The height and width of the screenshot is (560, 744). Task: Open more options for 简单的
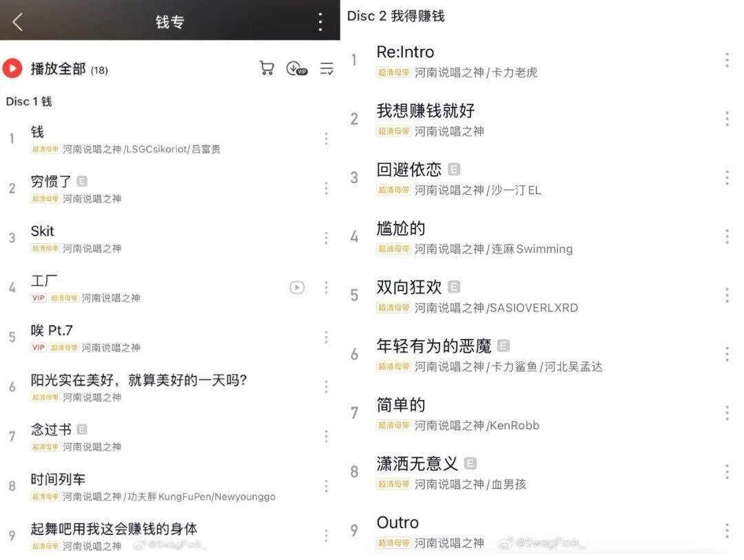pos(727,413)
